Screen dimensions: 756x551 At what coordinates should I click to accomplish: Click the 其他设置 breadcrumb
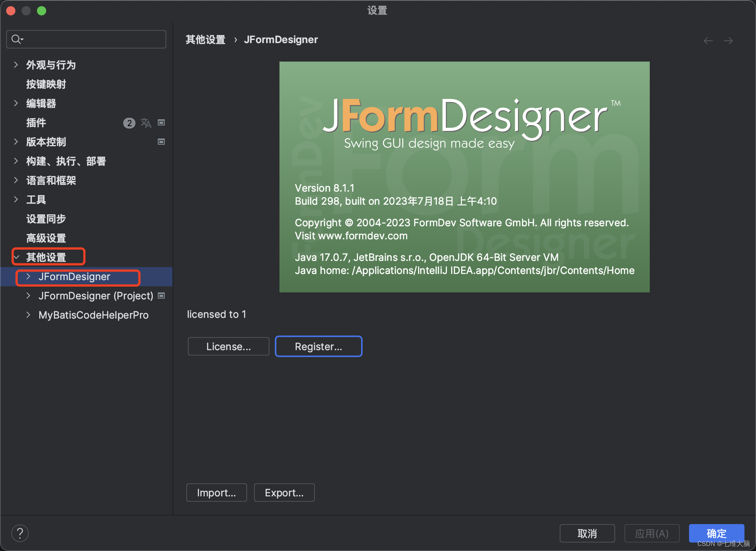(206, 40)
